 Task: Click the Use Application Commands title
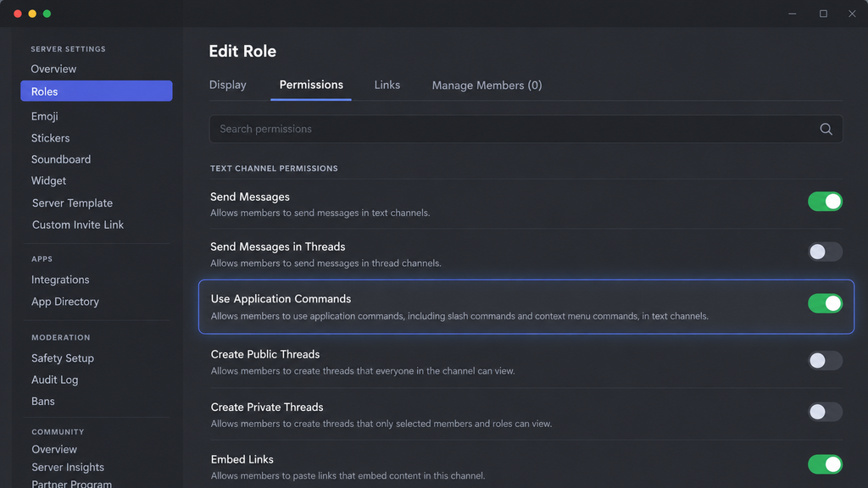tap(281, 299)
